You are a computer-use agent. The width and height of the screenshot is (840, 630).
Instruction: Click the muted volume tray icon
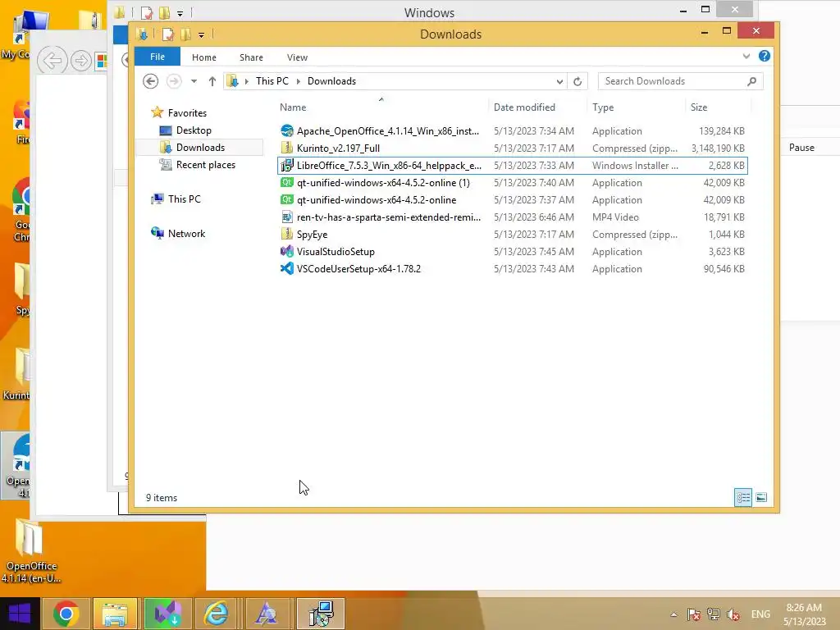pos(733,614)
